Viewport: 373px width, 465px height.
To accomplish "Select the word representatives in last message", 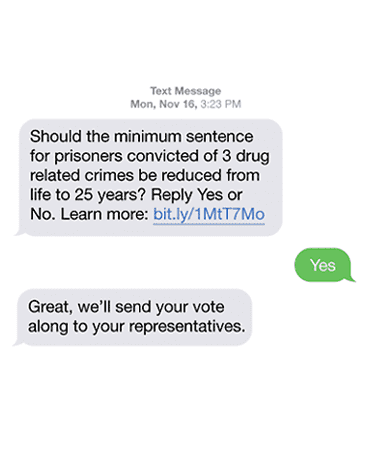I will (x=187, y=327).
